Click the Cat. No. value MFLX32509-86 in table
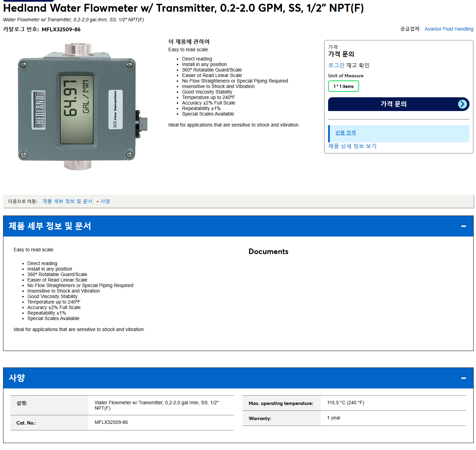 (111, 422)
